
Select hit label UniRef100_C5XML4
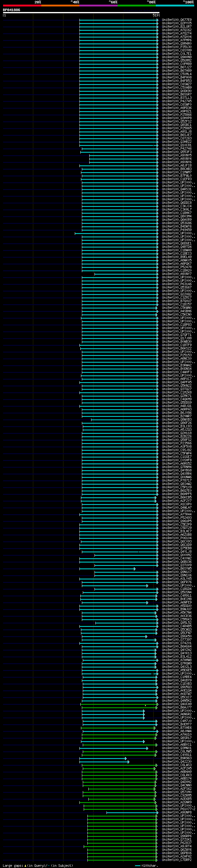click(177, 74)
